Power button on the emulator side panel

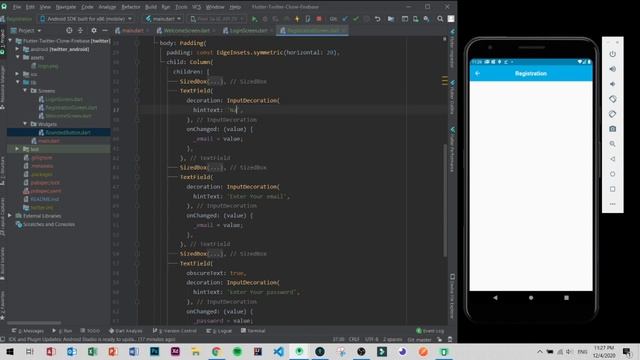click(x=612, y=54)
